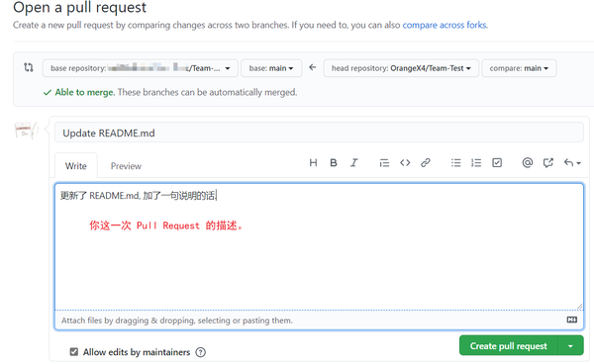Click inside the description text area
The width and height of the screenshot is (594, 364).
pos(319,246)
